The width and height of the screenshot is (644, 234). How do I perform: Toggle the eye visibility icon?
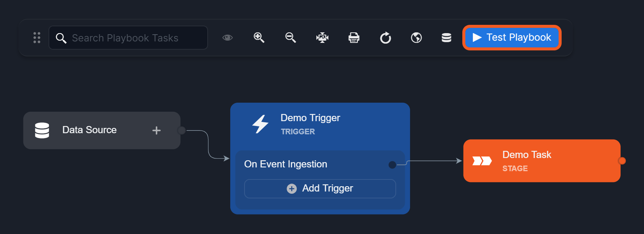coord(228,38)
